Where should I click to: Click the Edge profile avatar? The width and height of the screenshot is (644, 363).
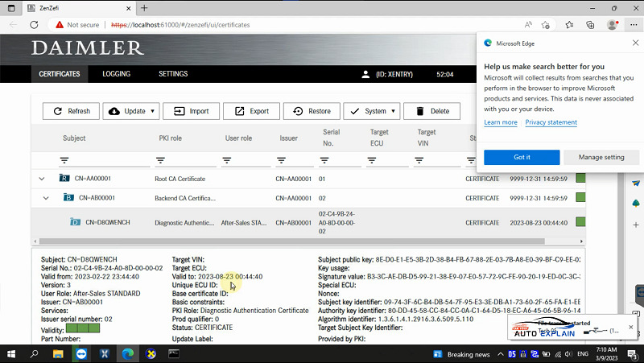[613, 25]
